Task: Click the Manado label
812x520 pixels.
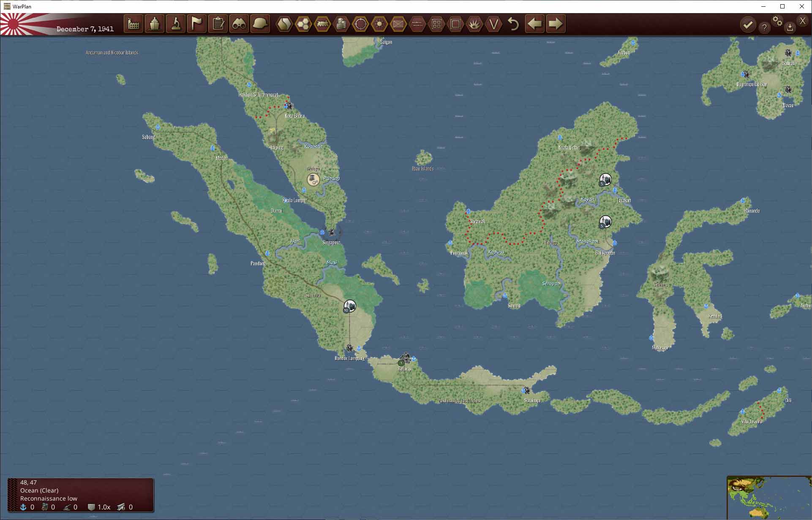Action: point(752,211)
